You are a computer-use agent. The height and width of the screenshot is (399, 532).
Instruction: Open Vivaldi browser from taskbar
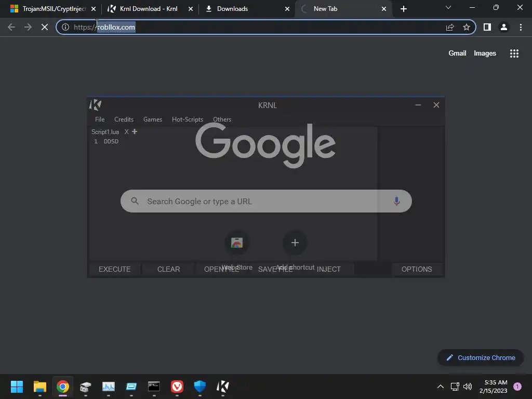[177, 387]
